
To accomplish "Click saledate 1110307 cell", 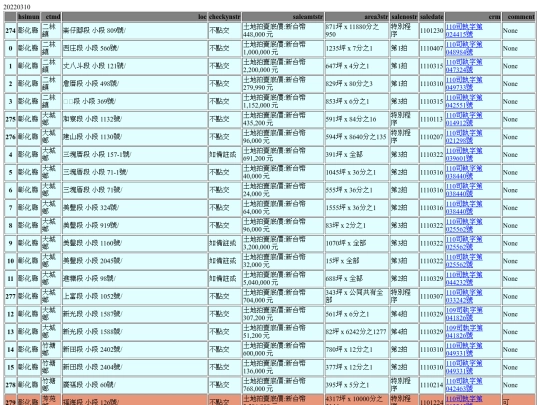I will coord(432,297).
